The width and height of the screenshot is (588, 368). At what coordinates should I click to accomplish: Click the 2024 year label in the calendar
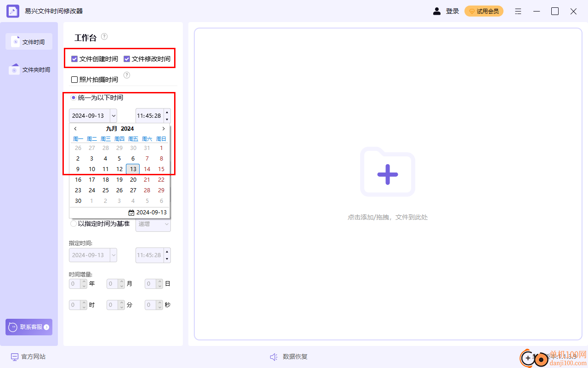(x=127, y=128)
